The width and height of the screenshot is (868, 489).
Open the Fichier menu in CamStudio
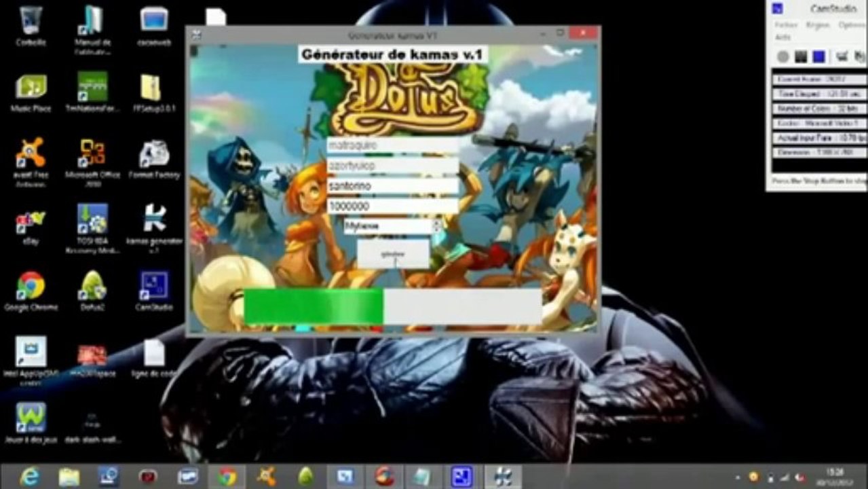(x=786, y=25)
